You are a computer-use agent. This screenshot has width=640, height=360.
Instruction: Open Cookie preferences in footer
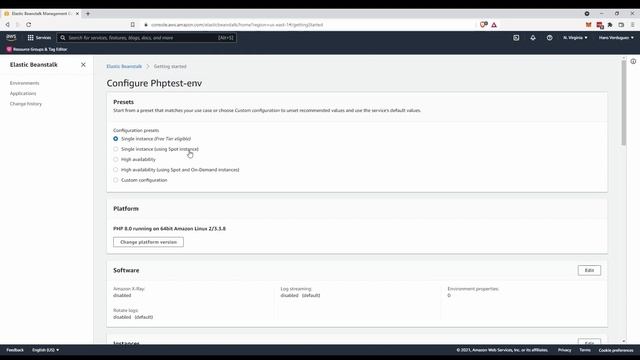point(616,350)
